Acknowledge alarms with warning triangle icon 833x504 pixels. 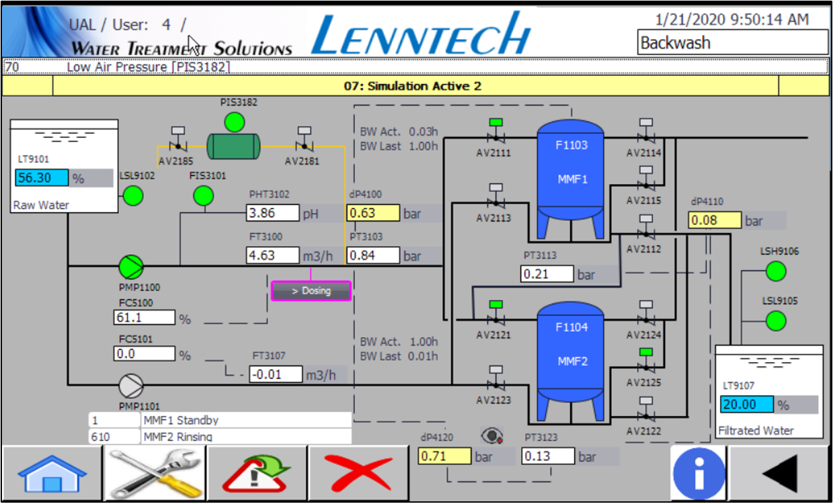tap(257, 473)
